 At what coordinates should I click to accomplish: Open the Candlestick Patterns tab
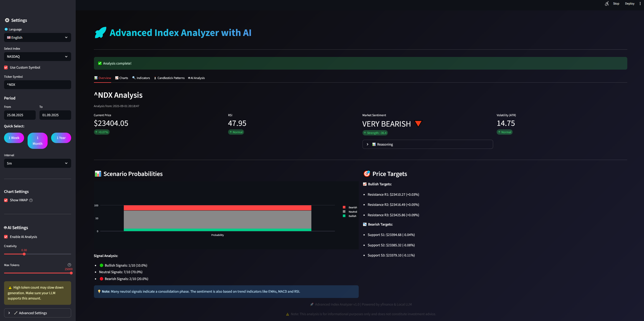(169, 78)
